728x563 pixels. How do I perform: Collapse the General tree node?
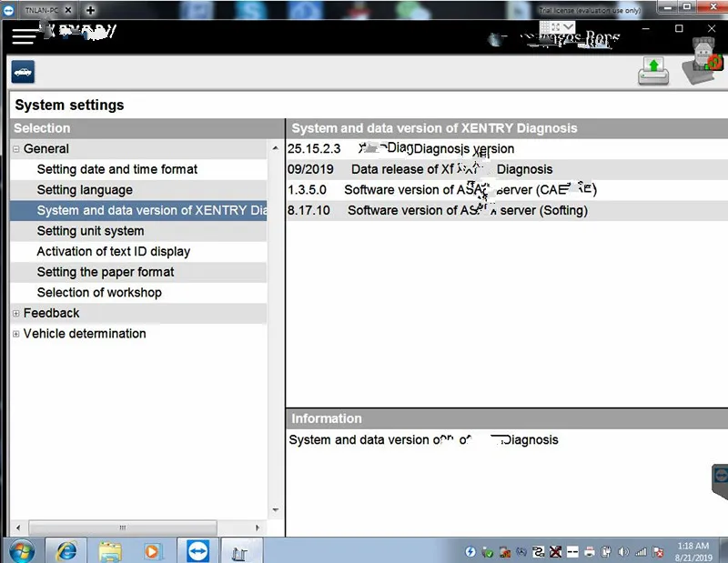[x=16, y=149]
